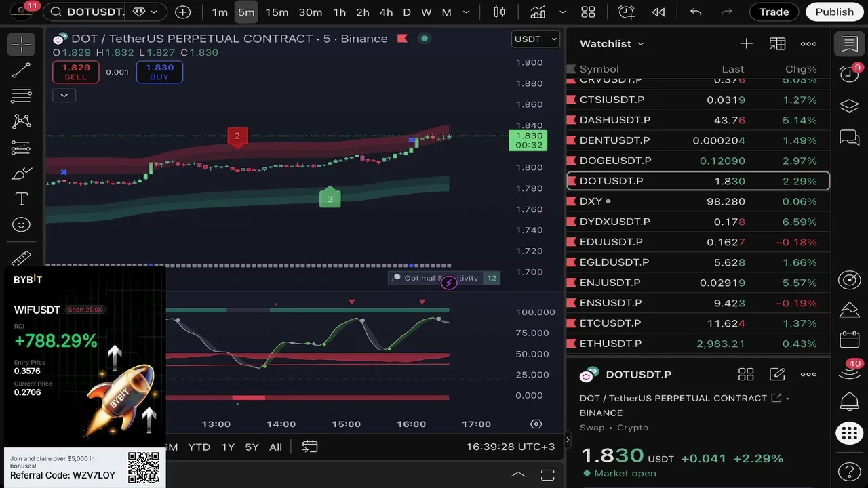
Task: Click the green signal marker labeled 3
Action: (x=330, y=198)
